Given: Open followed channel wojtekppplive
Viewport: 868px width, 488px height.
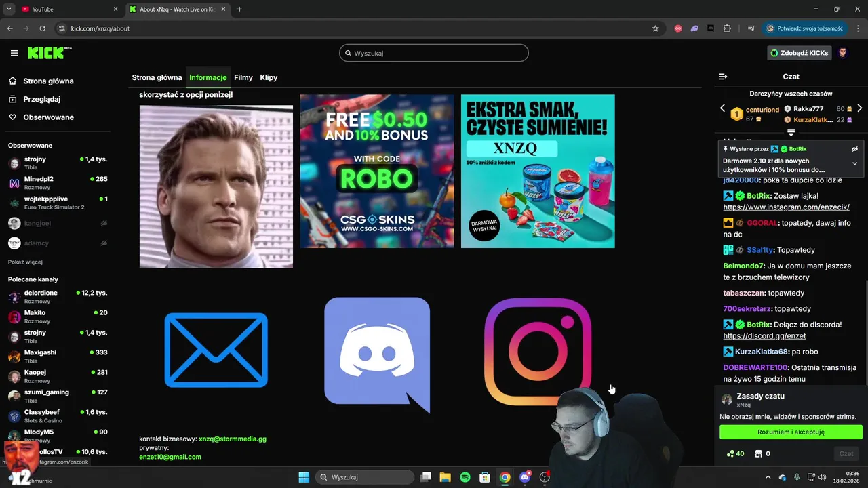Looking at the screenshot, I should tap(58, 203).
